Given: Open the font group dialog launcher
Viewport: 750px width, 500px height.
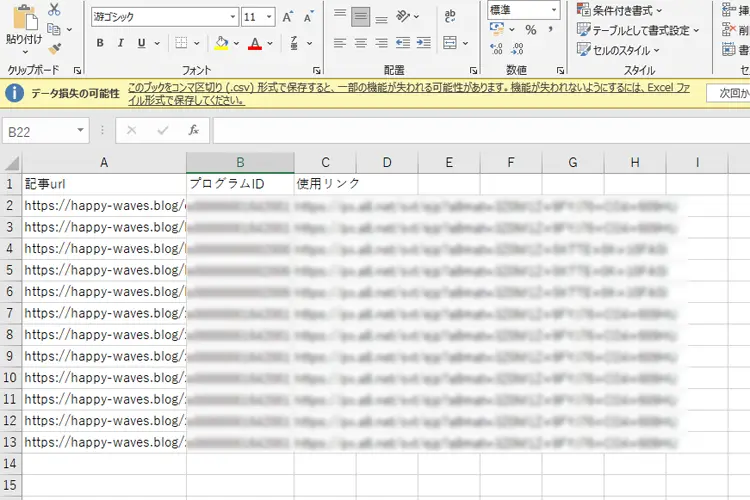Looking at the screenshot, I should click(x=317, y=71).
